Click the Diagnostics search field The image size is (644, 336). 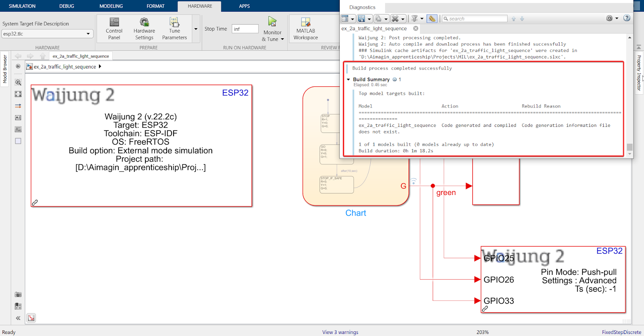475,19
